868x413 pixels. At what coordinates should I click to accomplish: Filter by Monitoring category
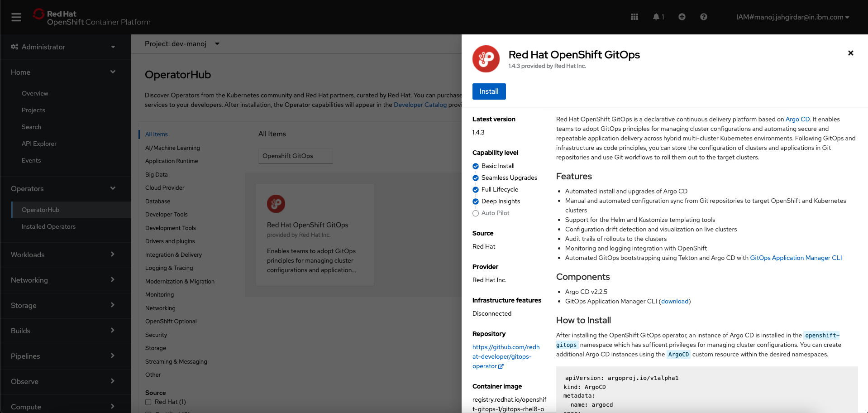point(159,295)
